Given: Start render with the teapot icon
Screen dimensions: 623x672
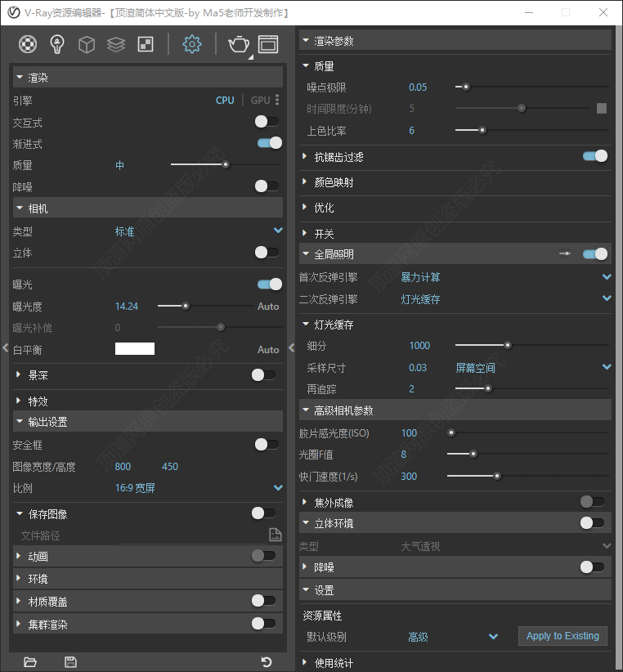Looking at the screenshot, I should coord(239,44).
